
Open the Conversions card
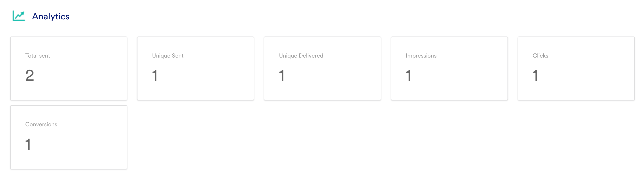tap(69, 137)
